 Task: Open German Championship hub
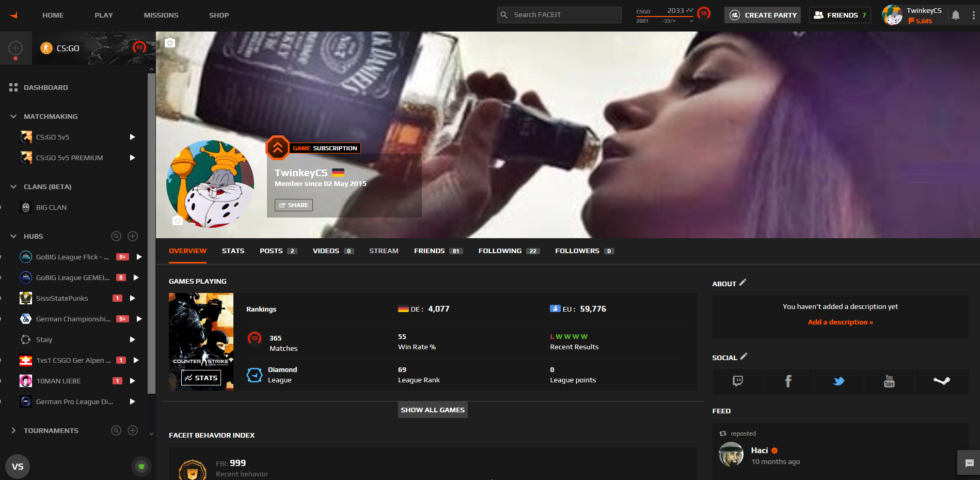(73, 319)
